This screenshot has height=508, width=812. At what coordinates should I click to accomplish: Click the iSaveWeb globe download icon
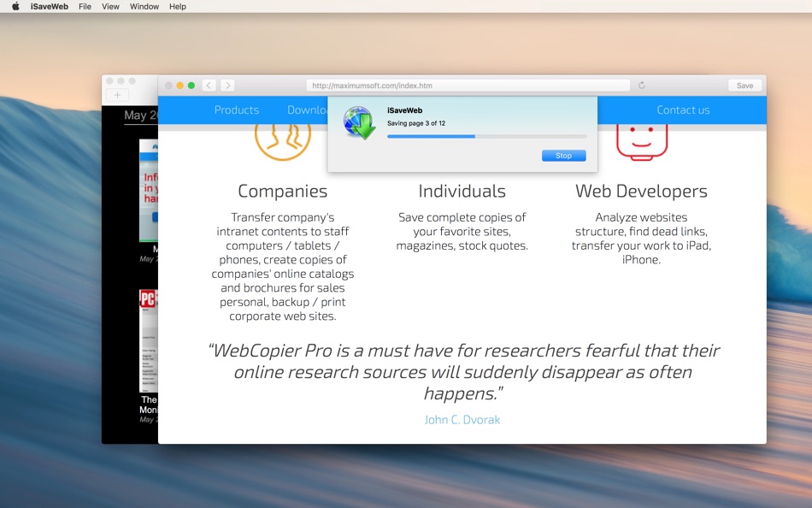(x=359, y=123)
